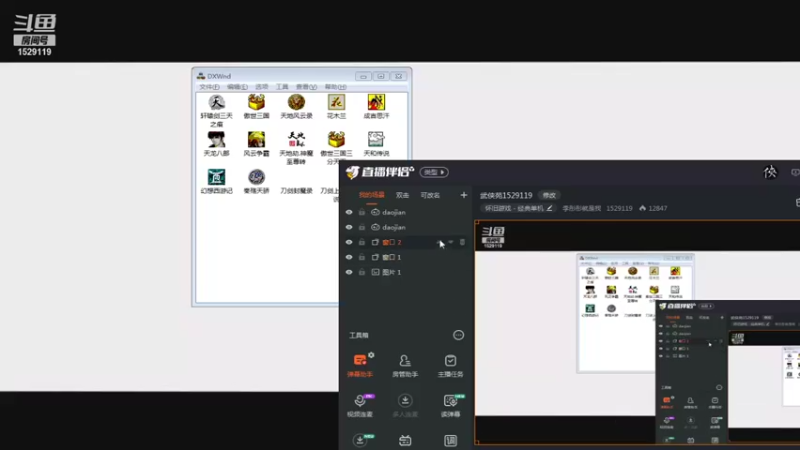Select the 窗口 2 source row
The width and height of the screenshot is (800, 450).
point(407,242)
